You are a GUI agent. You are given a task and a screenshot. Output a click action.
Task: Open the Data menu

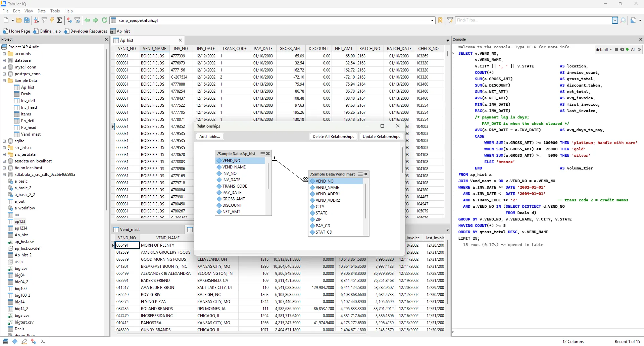[42, 11]
